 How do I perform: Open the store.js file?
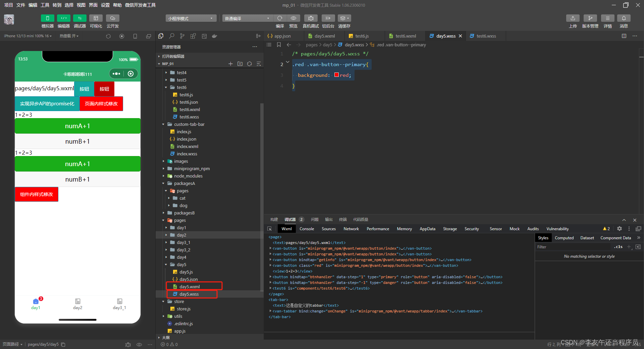pyautogui.click(x=183, y=309)
